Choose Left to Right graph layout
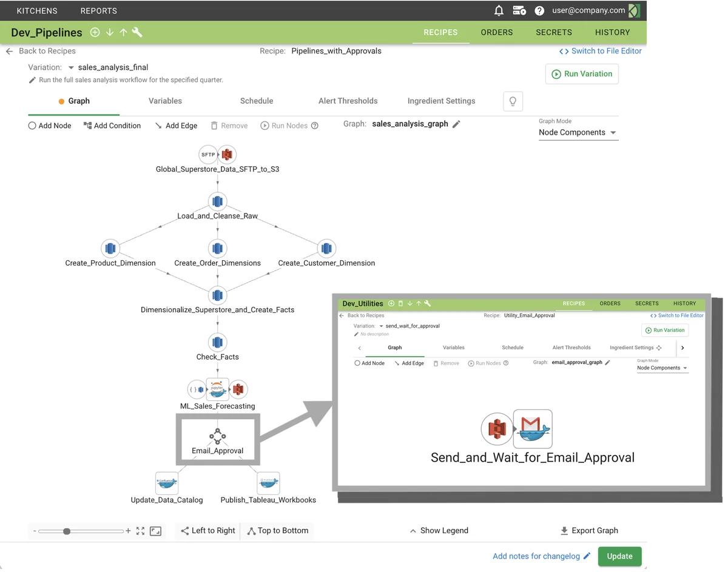Screen dimensions: 728x572 [x=208, y=531]
